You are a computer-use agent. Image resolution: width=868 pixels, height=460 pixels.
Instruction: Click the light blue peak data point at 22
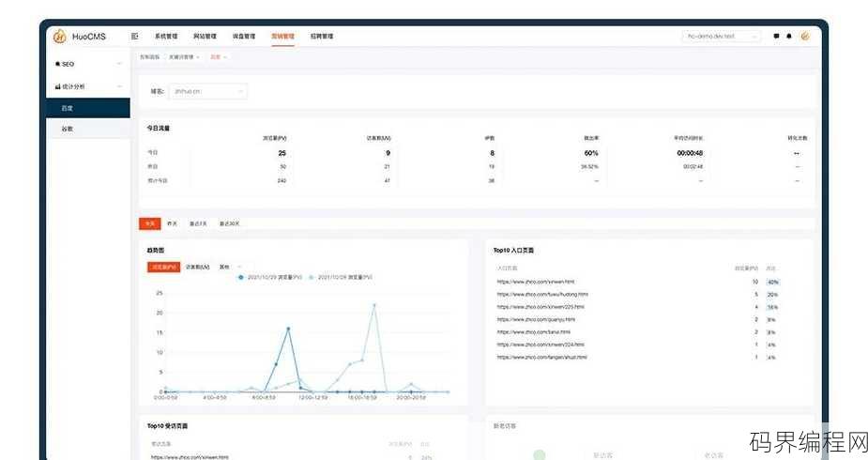(x=374, y=305)
